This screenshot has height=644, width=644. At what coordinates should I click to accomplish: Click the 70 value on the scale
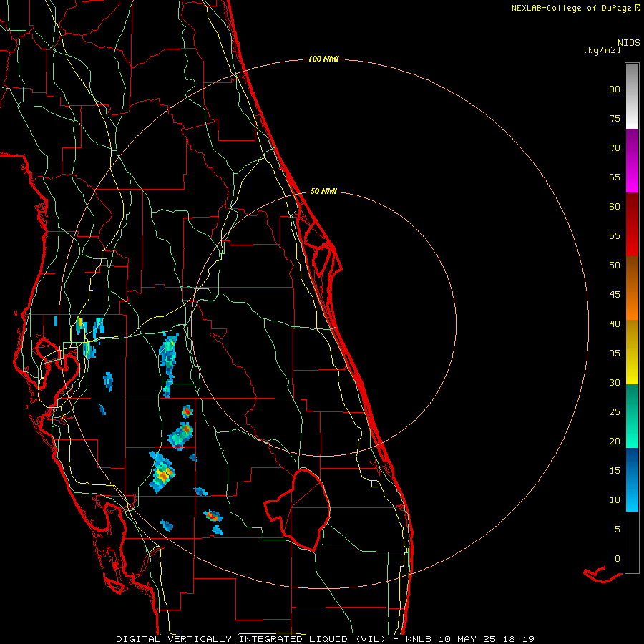[x=615, y=148]
